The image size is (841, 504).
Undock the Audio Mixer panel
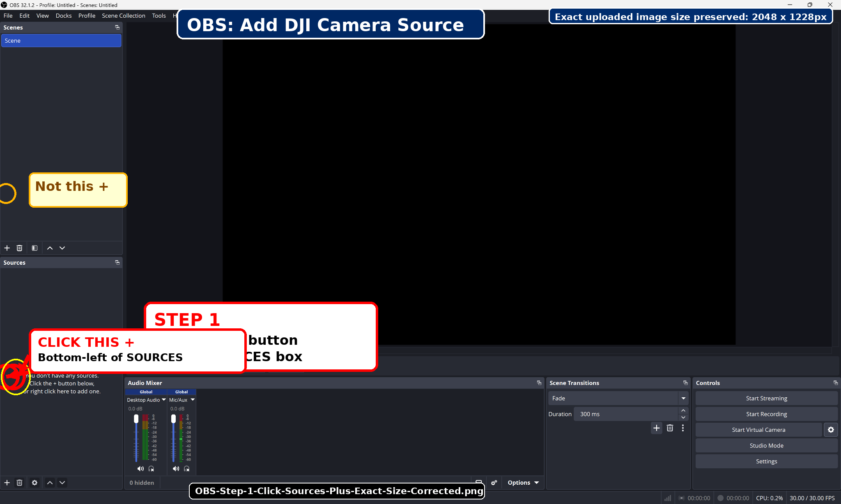(x=539, y=383)
